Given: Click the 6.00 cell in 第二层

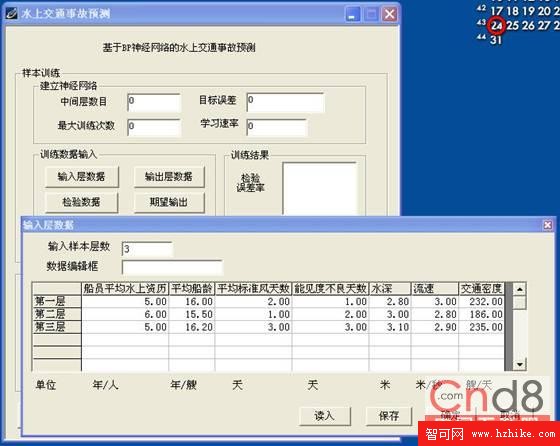Looking at the screenshot, I should tap(125, 315).
